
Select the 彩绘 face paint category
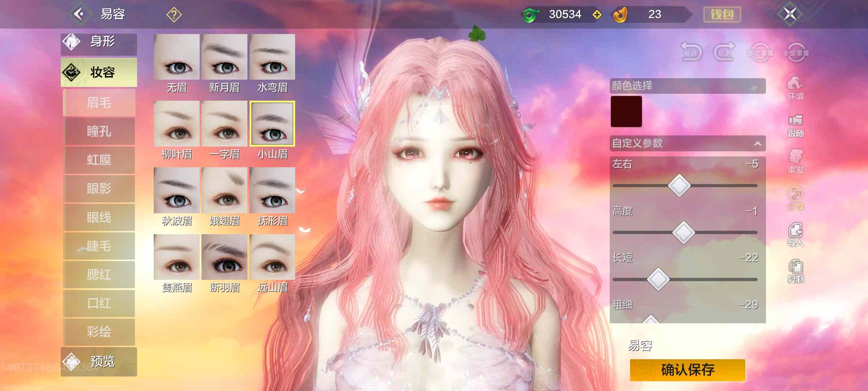coord(99,332)
